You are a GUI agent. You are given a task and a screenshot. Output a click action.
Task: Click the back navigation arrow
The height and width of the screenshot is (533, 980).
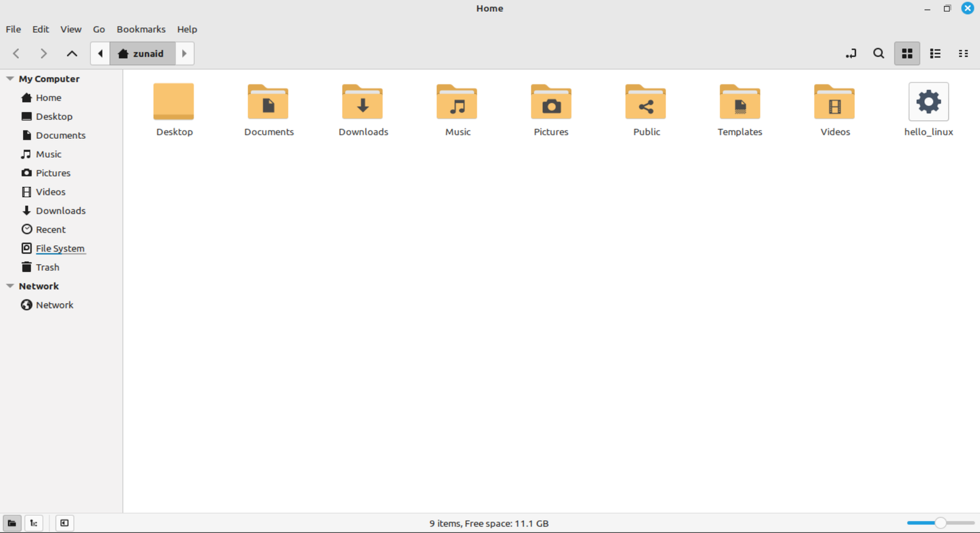(17, 53)
